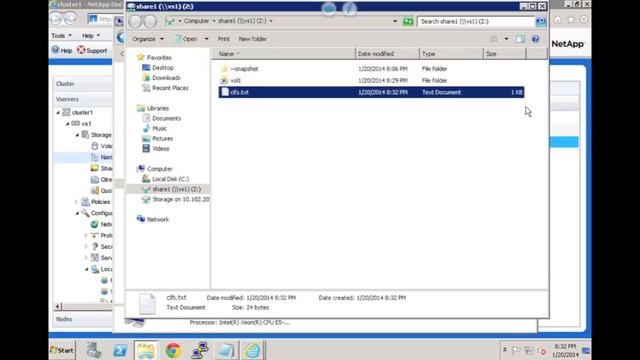Select the cifs.txt file icon
Image resolution: width=640 pixels, height=360 pixels.
click(x=224, y=92)
